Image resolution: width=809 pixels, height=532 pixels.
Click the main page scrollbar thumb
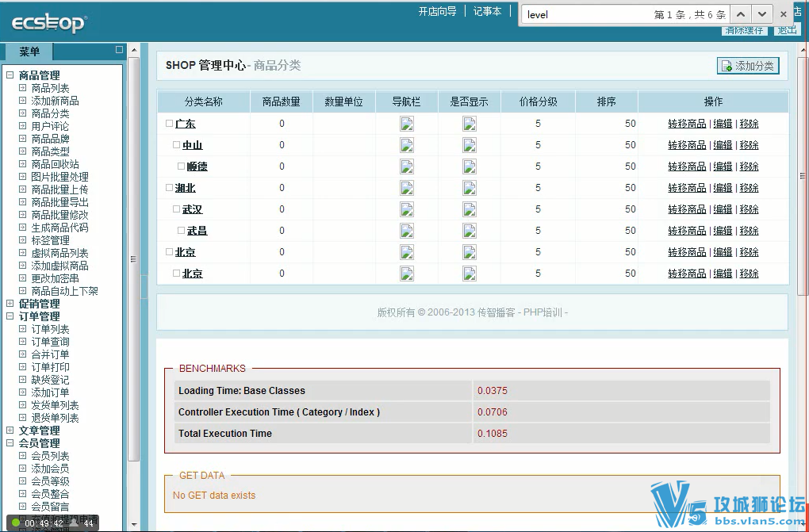(x=803, y=175)
